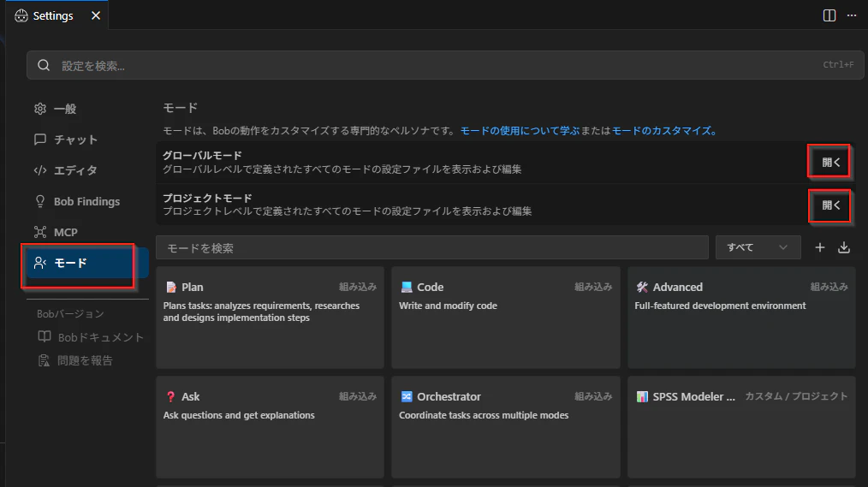
Task: Click the SPSS Modeler chart icon
Action: click(642, 396)
